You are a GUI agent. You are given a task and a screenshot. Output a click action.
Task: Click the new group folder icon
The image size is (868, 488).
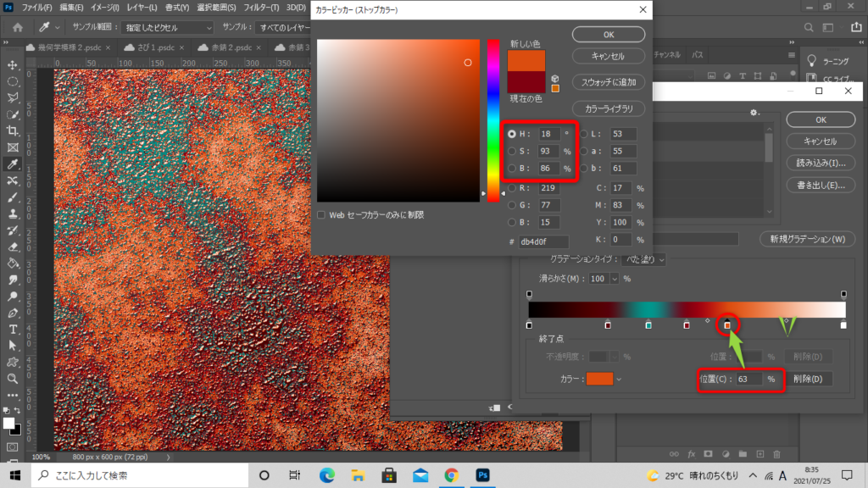(743, 454)
